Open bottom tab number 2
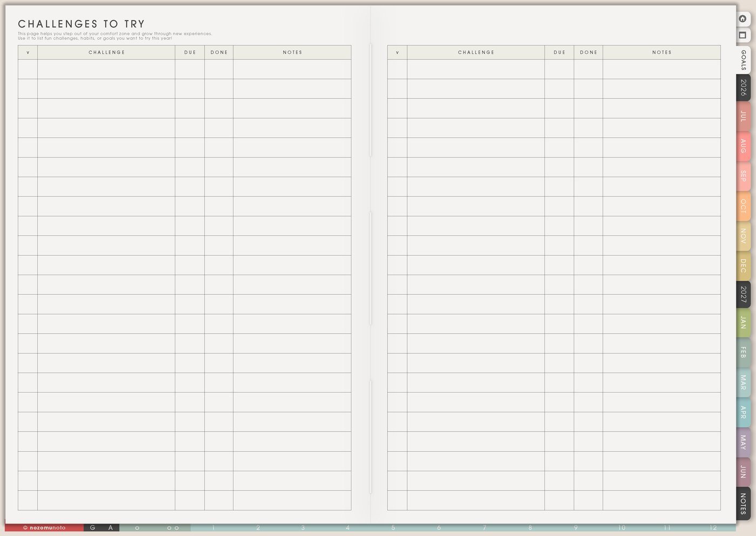The image size is (756, 536). coord(258,528)
